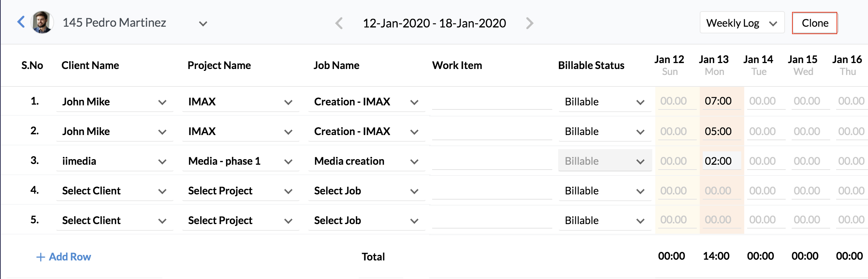Open row 4 Select Client dropdown

[115, 191]
